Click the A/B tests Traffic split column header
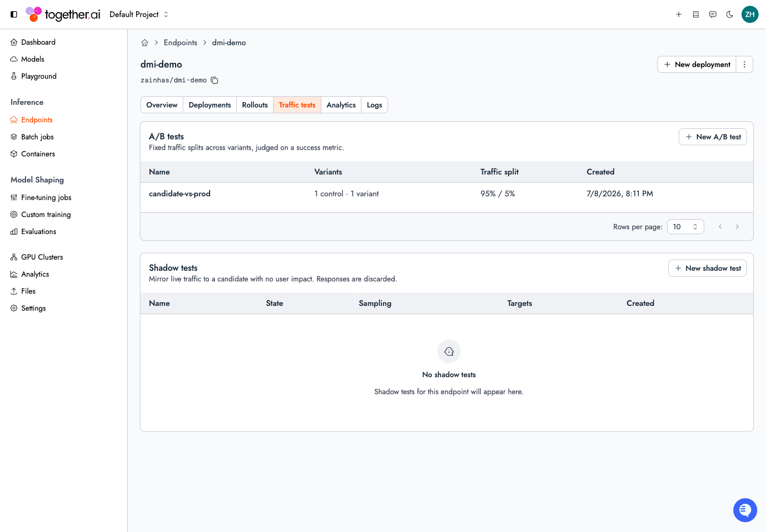Image resolution: width=766 pixels, height=532 pixels. click(x=499, y=172)
